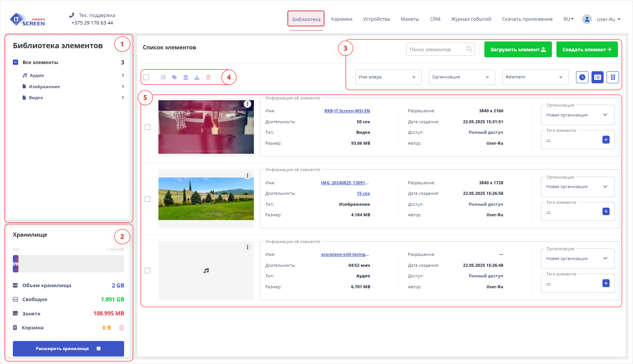Viewport: 633px width, 364px height.
Task: Open the Имя юзера filter dropdown
Action: coord(388,77)
